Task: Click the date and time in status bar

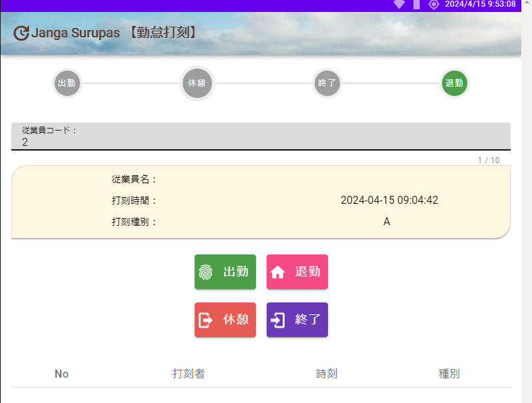Action: tap(480, 5)
